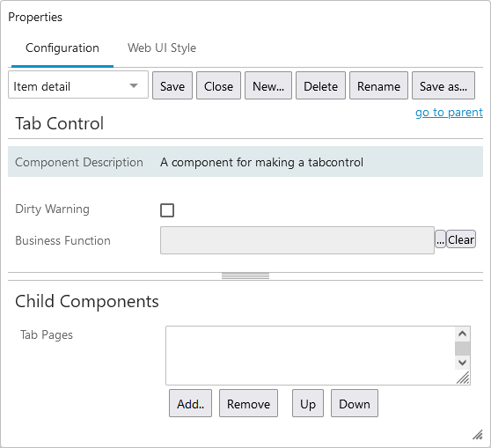Remove the selected tab page
The image size is (491, 448).
tap(249, 403)
